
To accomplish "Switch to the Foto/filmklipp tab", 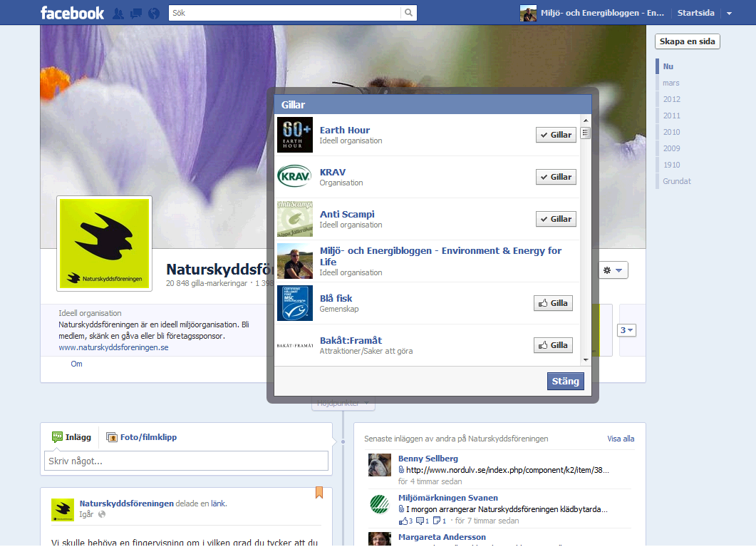I will tap(142, 437).
